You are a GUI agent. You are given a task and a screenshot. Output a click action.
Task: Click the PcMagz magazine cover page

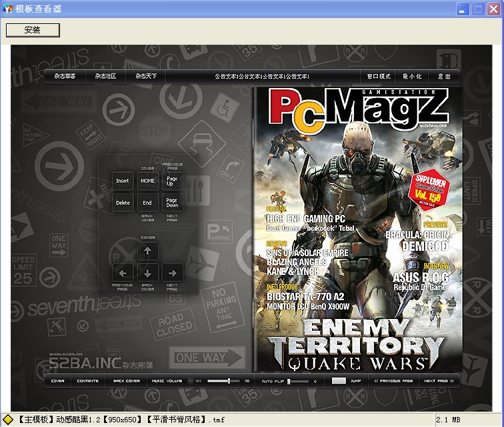click(x=358, y=230)
